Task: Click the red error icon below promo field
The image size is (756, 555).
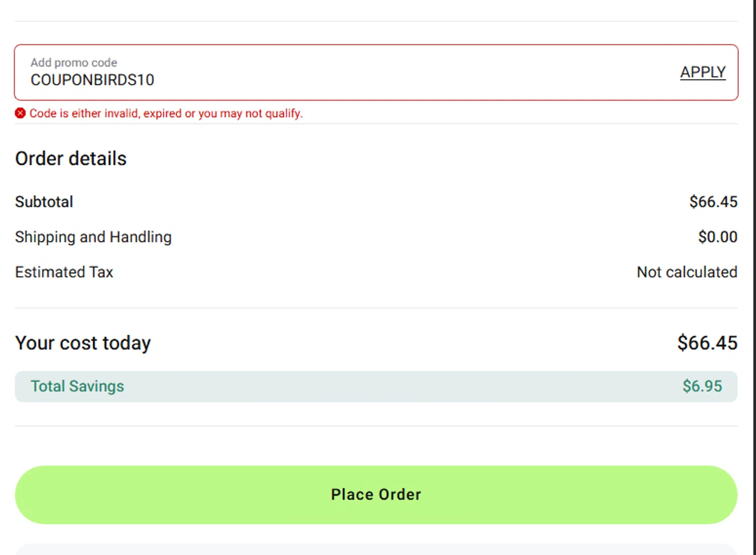Action: point(20,113)
